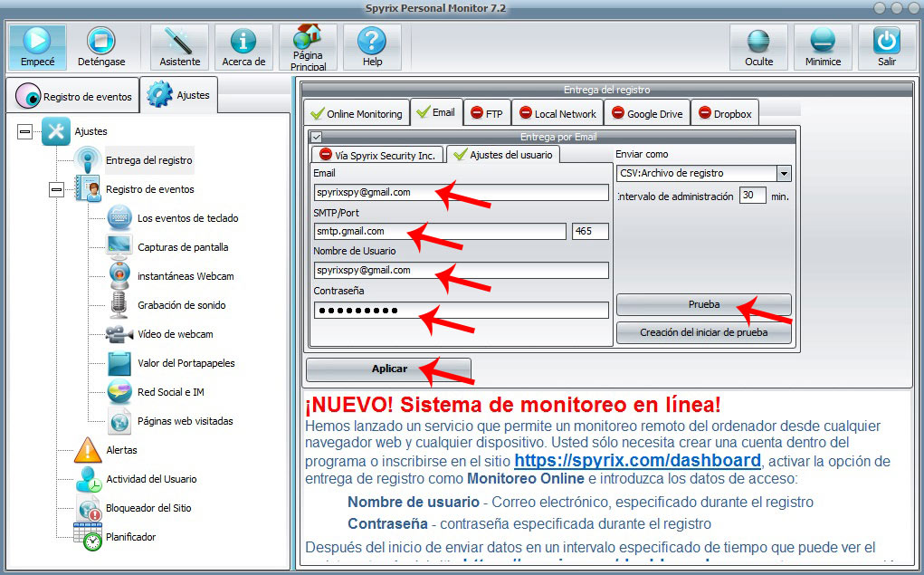Image resolution: width=924 pixels, height=575 pixels.
Task: Select Vía Spyrix Security Inc. tab
Action: (377, 155)
